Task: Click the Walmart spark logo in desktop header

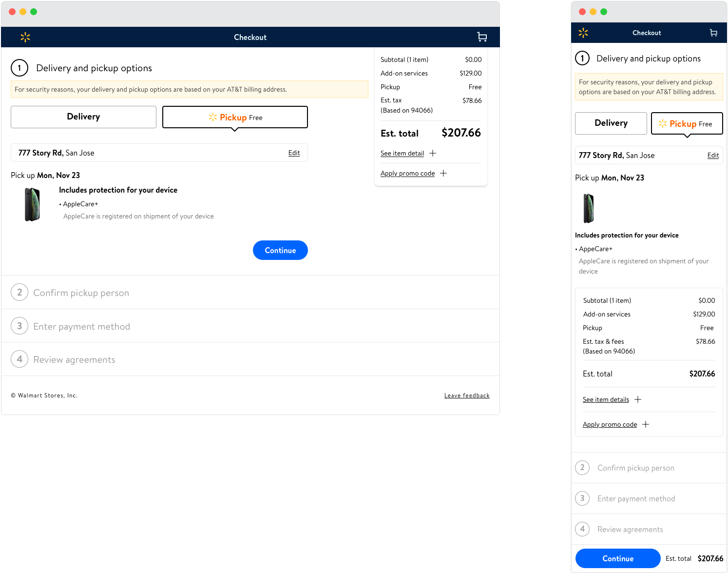Action: pos(25,37)
